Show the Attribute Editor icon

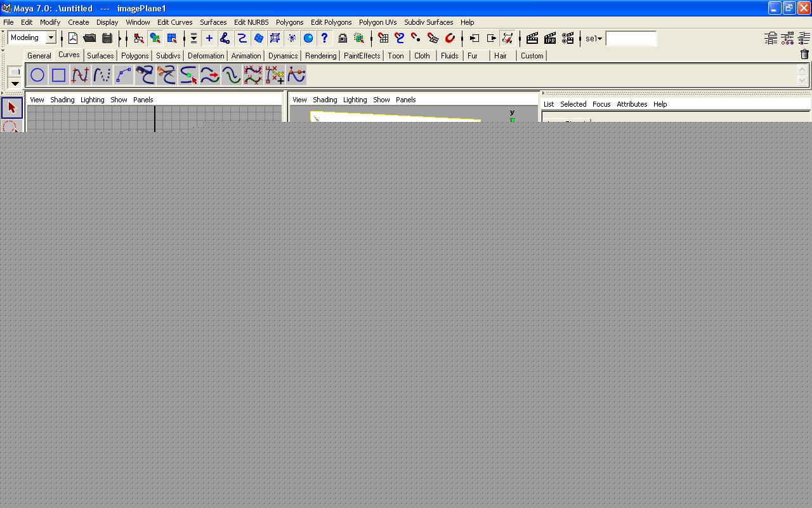click(771, 38)
